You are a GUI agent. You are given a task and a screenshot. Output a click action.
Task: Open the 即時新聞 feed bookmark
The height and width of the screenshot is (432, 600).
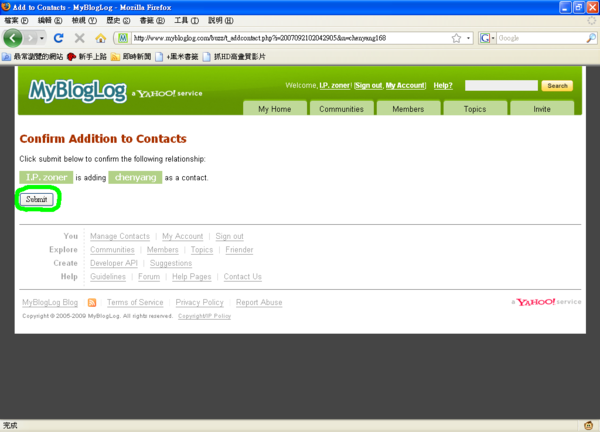131,57
